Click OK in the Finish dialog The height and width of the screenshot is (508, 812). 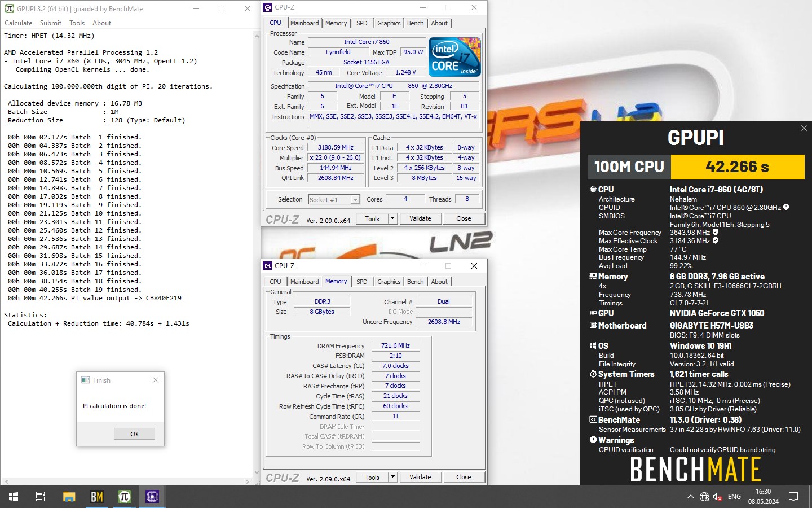134,434
